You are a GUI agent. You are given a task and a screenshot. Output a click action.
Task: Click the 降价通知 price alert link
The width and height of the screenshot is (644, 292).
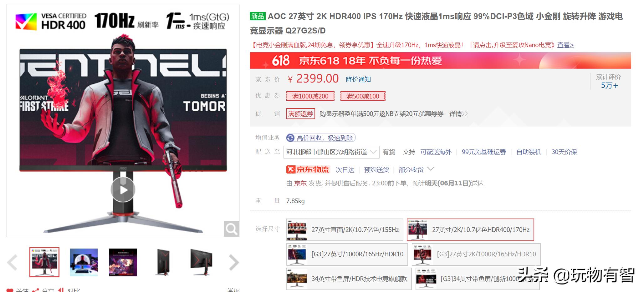pos(358,79)
